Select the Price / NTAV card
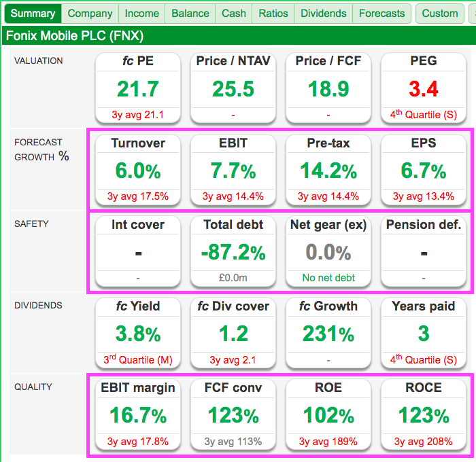476x462 pixels. click(233, 88)
